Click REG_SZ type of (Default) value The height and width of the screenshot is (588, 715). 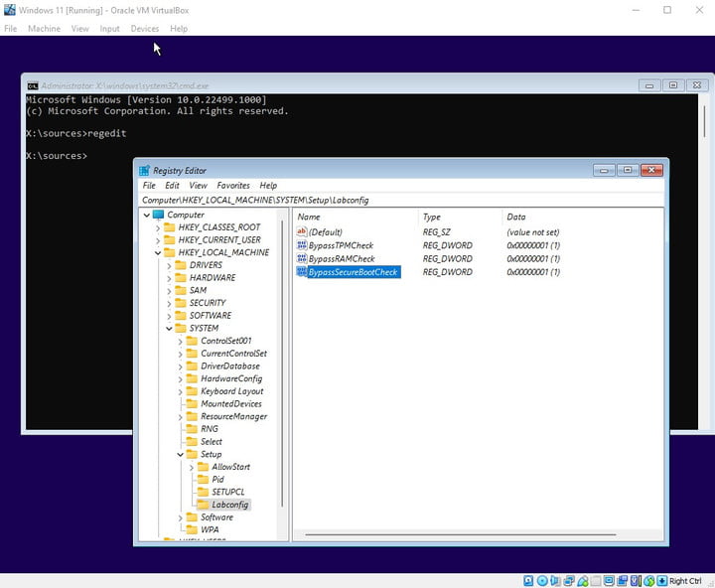[x=436, y=232]
